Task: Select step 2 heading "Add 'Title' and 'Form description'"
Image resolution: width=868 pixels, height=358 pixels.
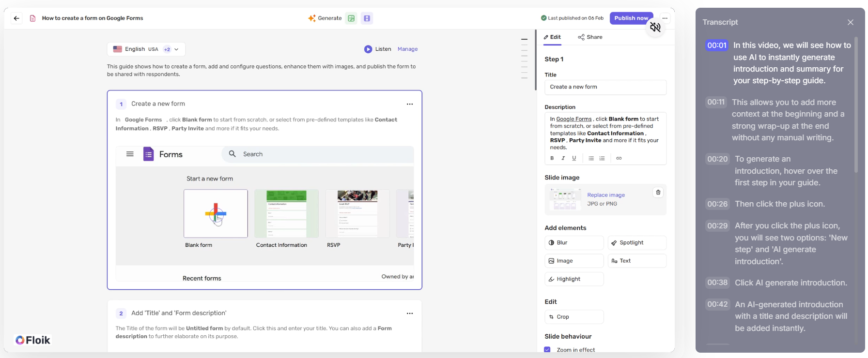Action: point(179,313)
